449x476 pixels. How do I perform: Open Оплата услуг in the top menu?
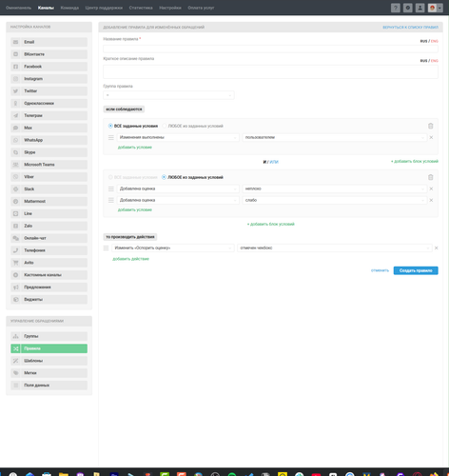click(201, 8)
